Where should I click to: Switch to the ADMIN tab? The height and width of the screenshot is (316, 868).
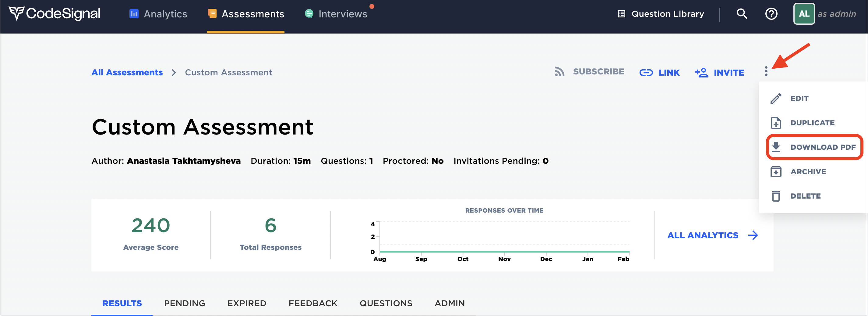tap(450, 303)
